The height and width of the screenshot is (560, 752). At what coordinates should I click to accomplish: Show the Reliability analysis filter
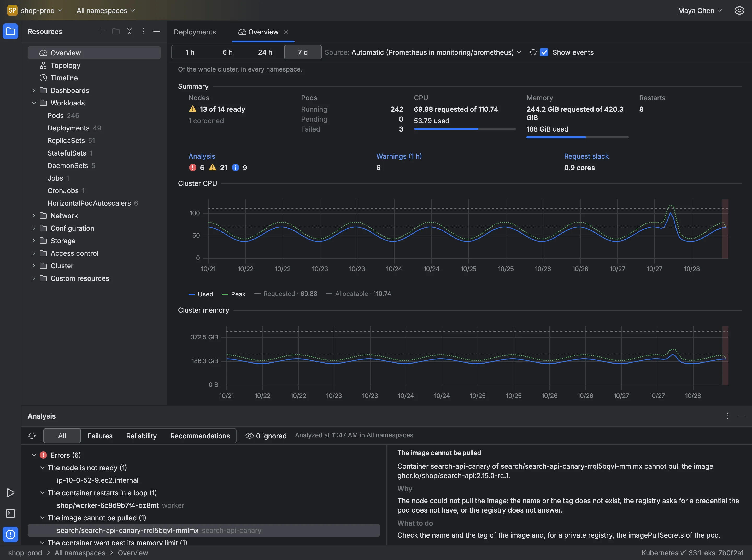pyautogui.click(x=141, y=436)
